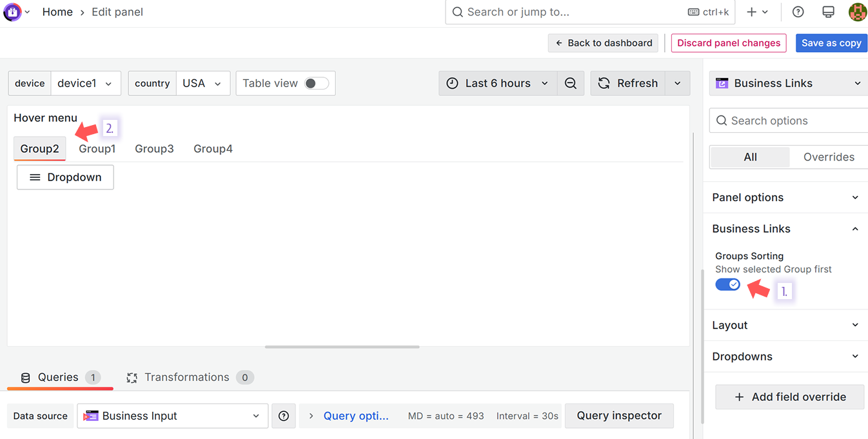This screenshot has width=868, height=439.
Task: Click the data source help icon
Action: click(x=284, y=416)
